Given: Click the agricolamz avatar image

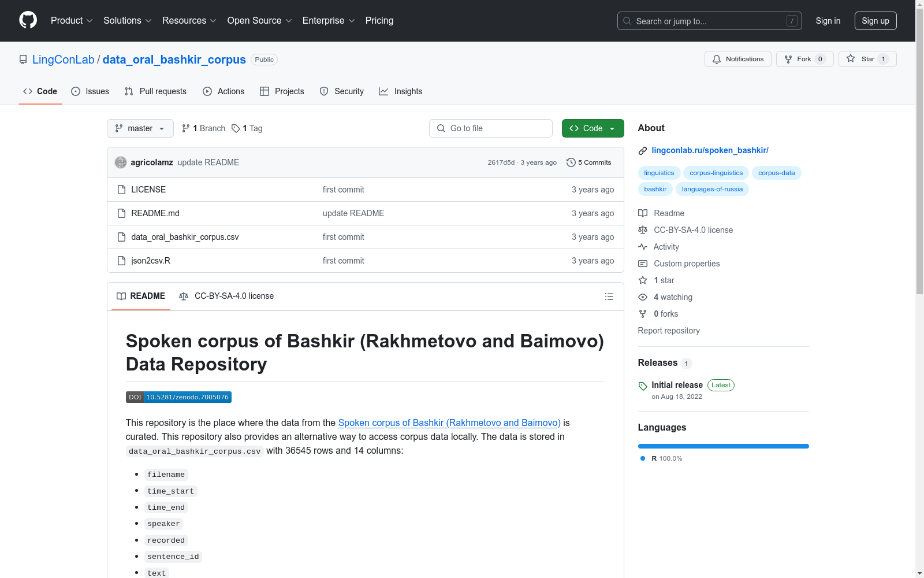Looking at the screenshot, I should pyautogui.click(x=121, y=162).
